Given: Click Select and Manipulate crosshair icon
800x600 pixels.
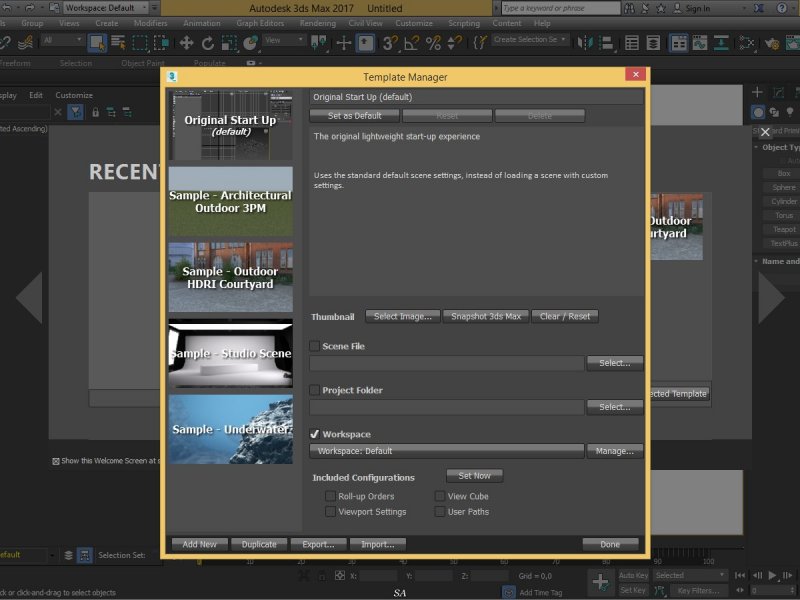Looking at the screenshot, I should [343, 43].
